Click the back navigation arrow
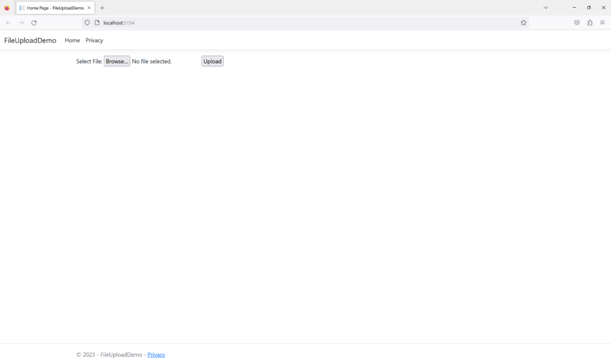 tap(8, 23)
